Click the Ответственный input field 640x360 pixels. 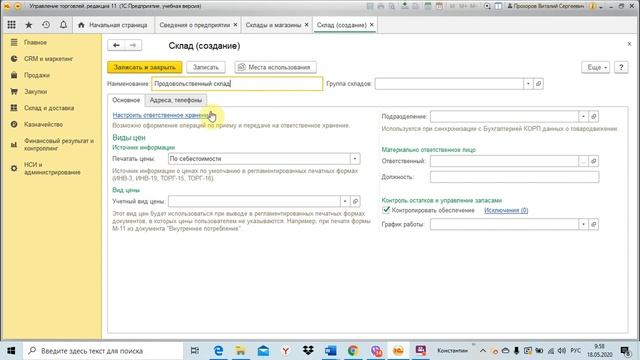pos(504,161)
